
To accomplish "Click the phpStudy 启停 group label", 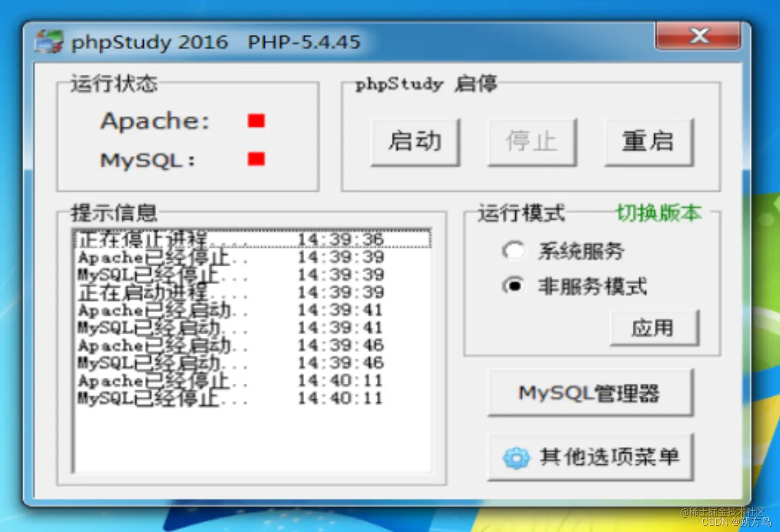I will (426, 84).
